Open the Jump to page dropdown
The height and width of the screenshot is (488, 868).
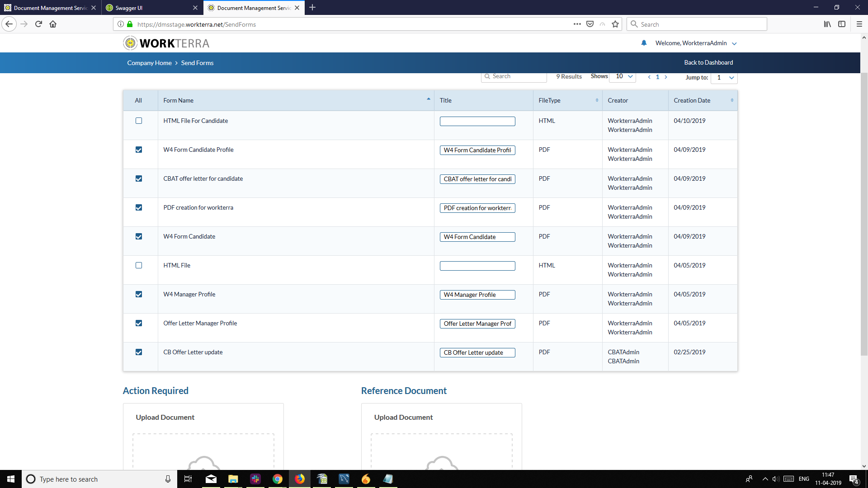click(x=724, y=78)
